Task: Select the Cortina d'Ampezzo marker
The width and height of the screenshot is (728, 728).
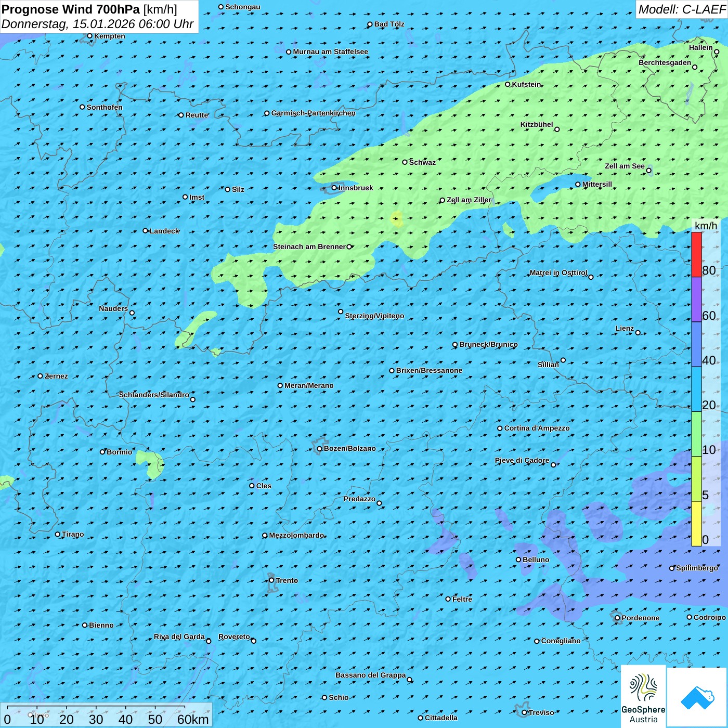Action: [500, 428]
